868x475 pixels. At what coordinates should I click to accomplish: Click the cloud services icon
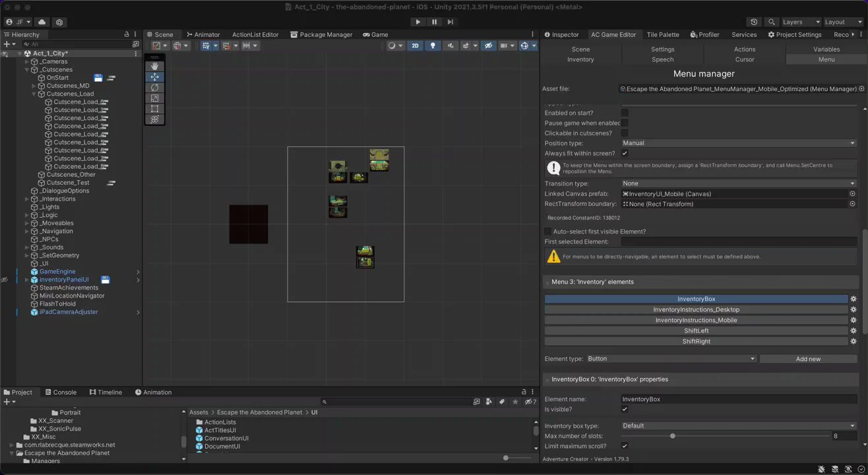42,22
